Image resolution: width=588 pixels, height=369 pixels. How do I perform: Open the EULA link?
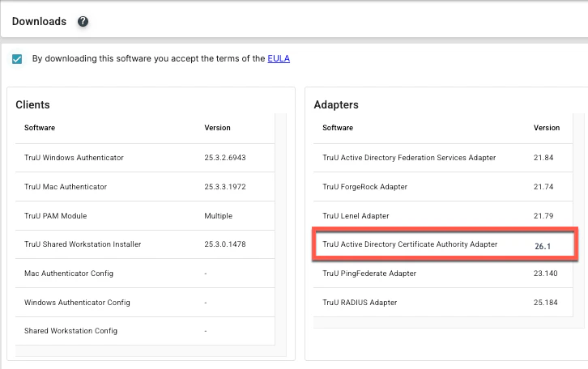click(279, 58)
